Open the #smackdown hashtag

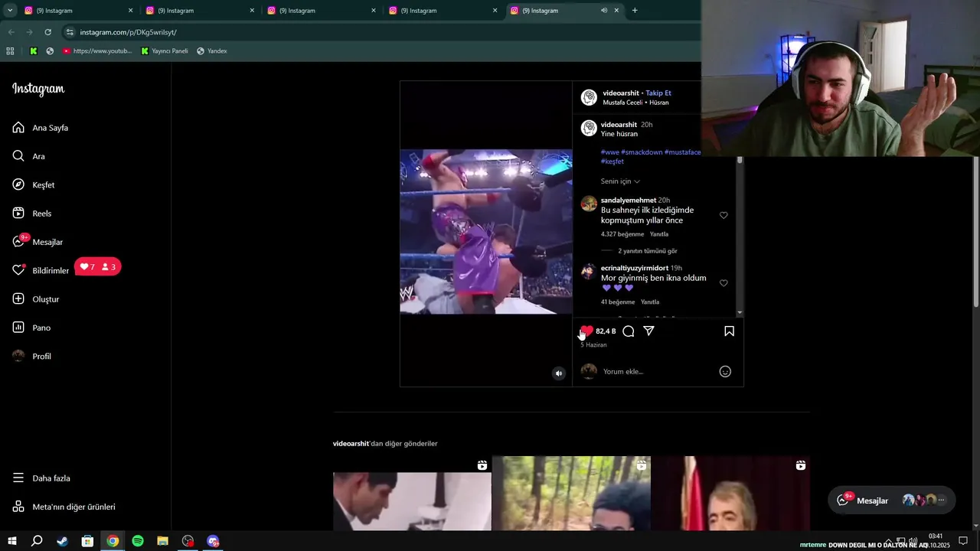[x=642, y=152]
